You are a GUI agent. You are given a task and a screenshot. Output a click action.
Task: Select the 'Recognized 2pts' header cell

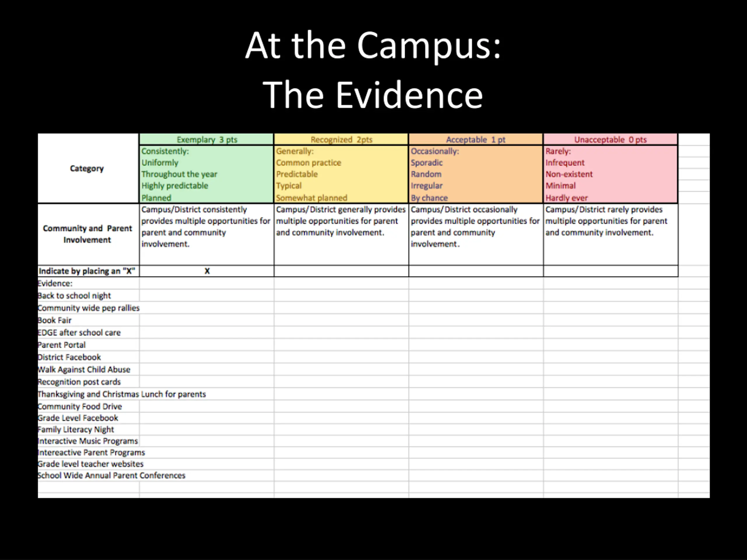341,139
